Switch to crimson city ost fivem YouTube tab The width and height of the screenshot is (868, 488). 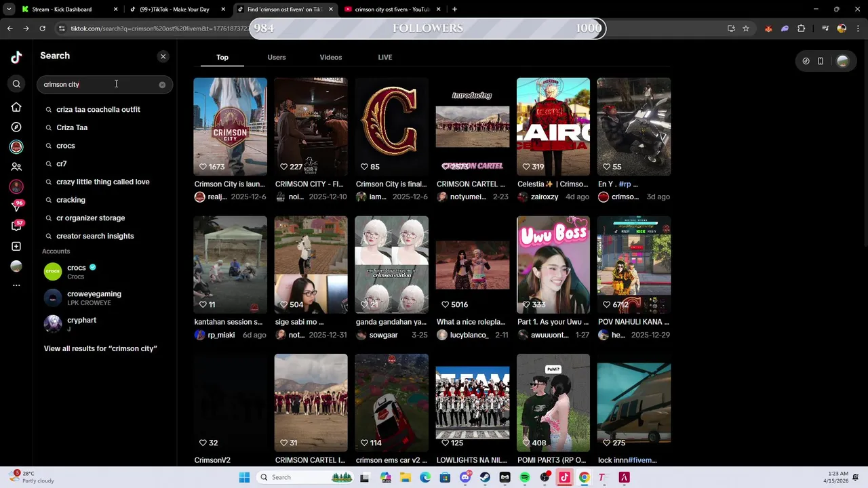point(393,9)
